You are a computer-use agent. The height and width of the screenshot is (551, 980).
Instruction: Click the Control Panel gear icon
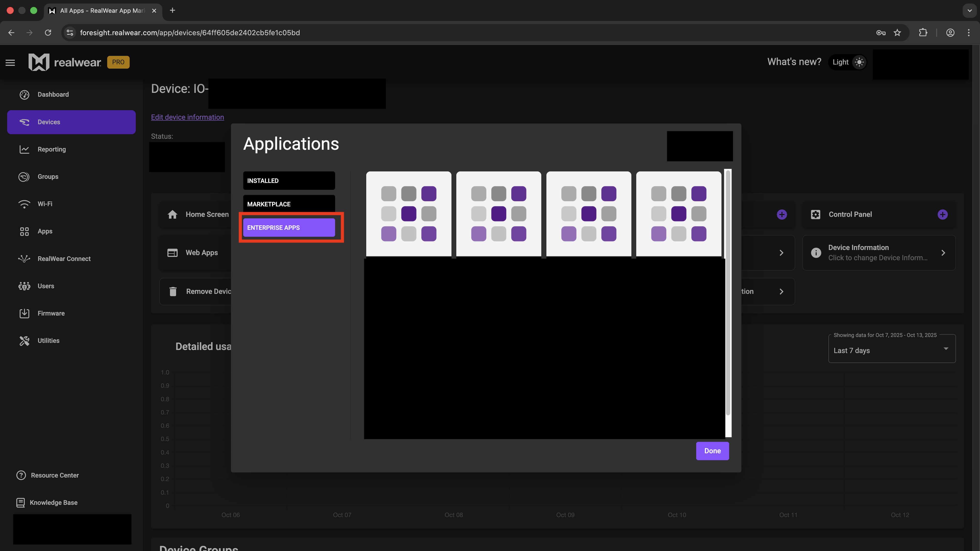click(816, 215)
